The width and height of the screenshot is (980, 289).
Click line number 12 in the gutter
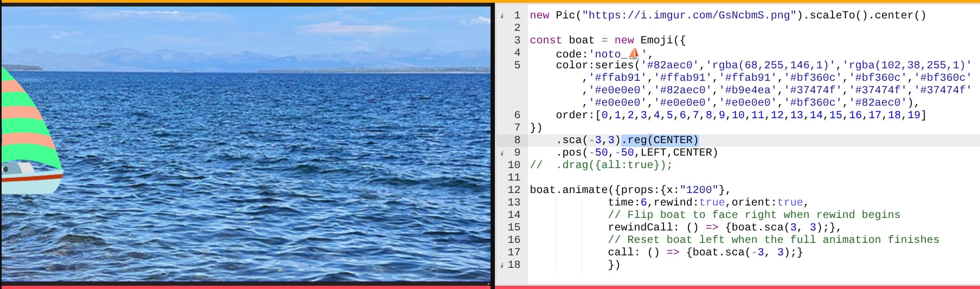pos(514,190)
